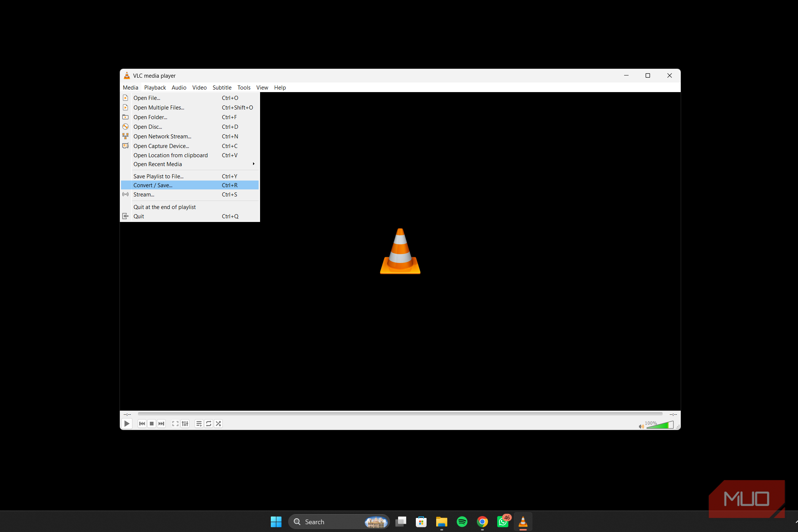Open the Audio menu
Viewport: 798px width, 532px height.
[179, 88]
